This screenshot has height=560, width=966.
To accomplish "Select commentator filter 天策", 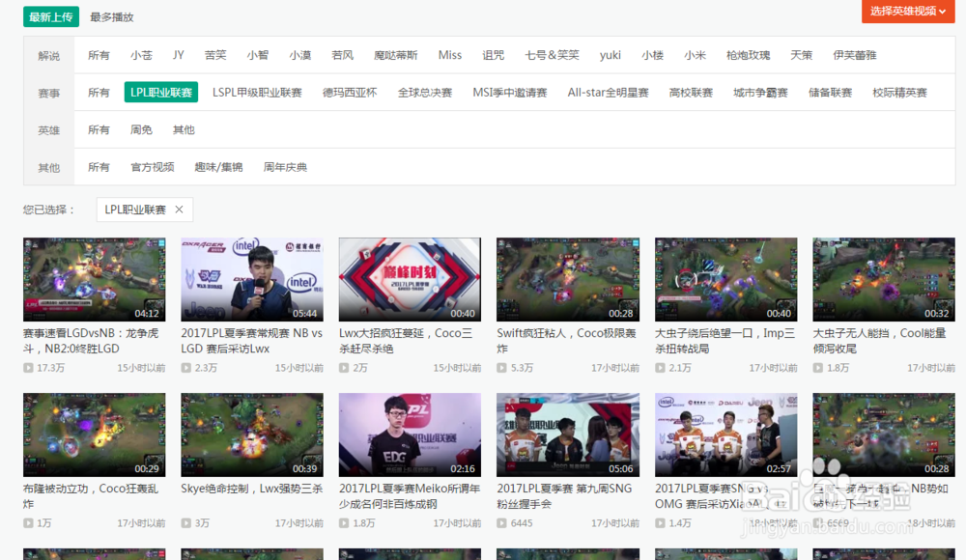I will click(802, 55).
